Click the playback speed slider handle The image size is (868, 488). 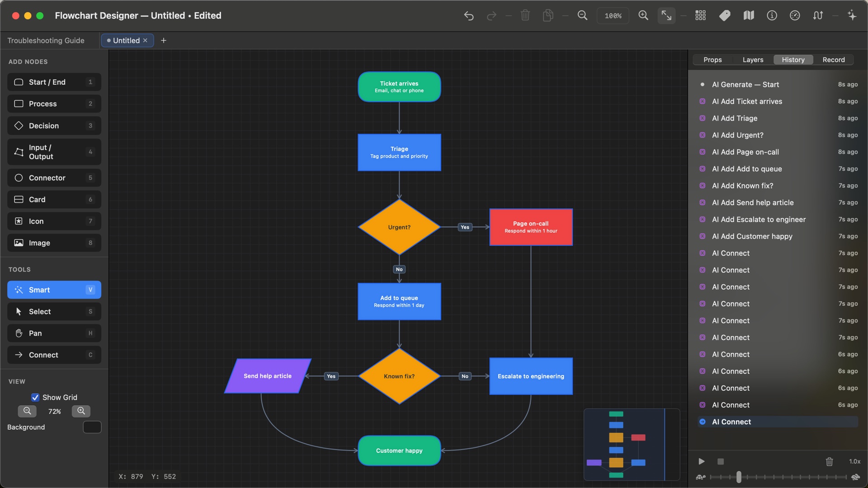pyautogui.click(x=739, y=477)
